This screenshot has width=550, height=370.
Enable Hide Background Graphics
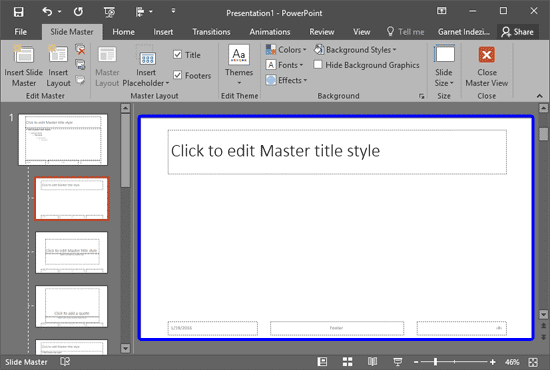[x=318, y=65]
